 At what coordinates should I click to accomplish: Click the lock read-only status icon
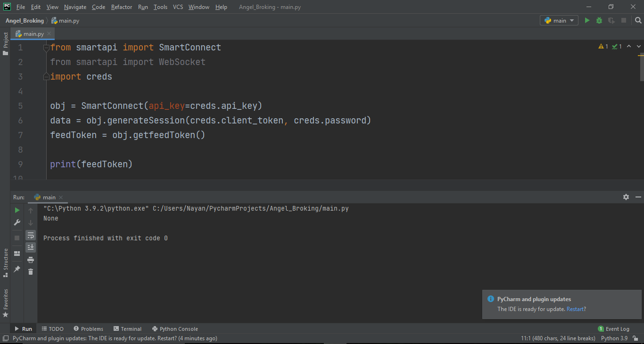pos(636,338)
